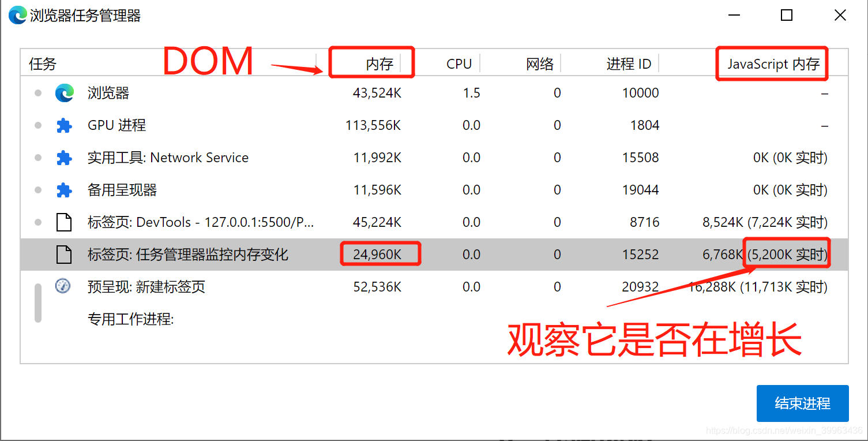Click memory value 45,224K
Viewport: 868px width, 441px height.
click(377, 222)
